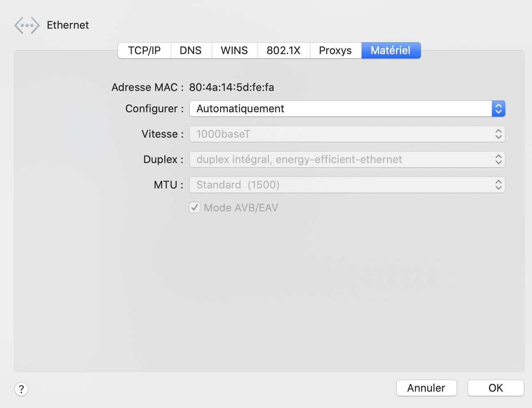Open the WINS tab
Viewport: 532px width, 408px height.
(x=234, y=50)
